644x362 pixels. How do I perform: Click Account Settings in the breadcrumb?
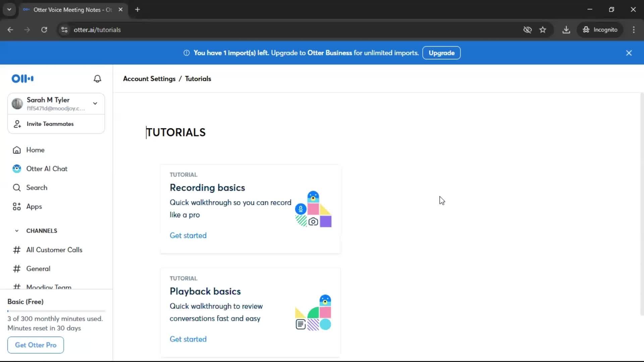(149, 79)
